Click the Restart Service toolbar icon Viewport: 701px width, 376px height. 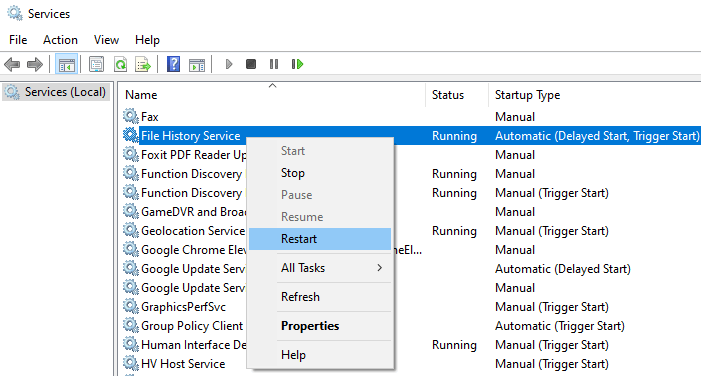coord(297,64)
